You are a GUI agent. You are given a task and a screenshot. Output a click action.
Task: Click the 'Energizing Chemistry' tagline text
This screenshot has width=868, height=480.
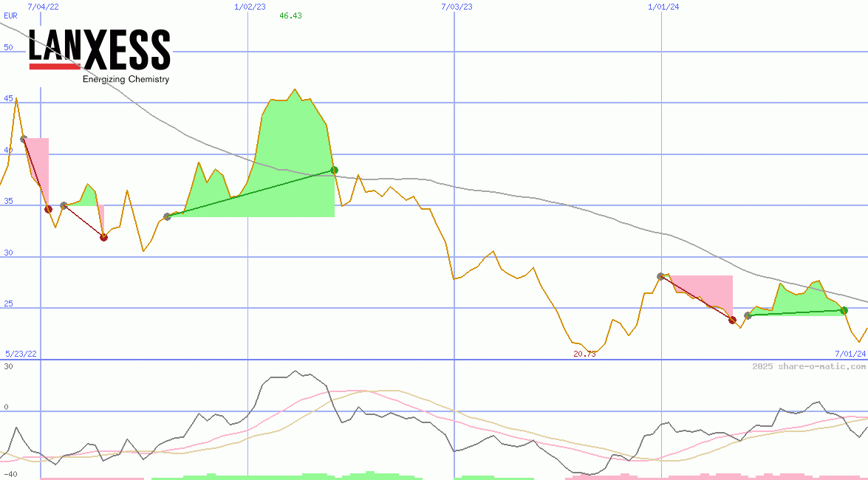tap(126, 79)
